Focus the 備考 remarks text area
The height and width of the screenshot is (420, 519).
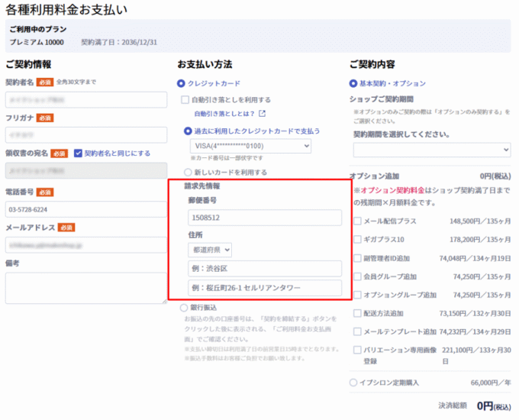(85, 288)
